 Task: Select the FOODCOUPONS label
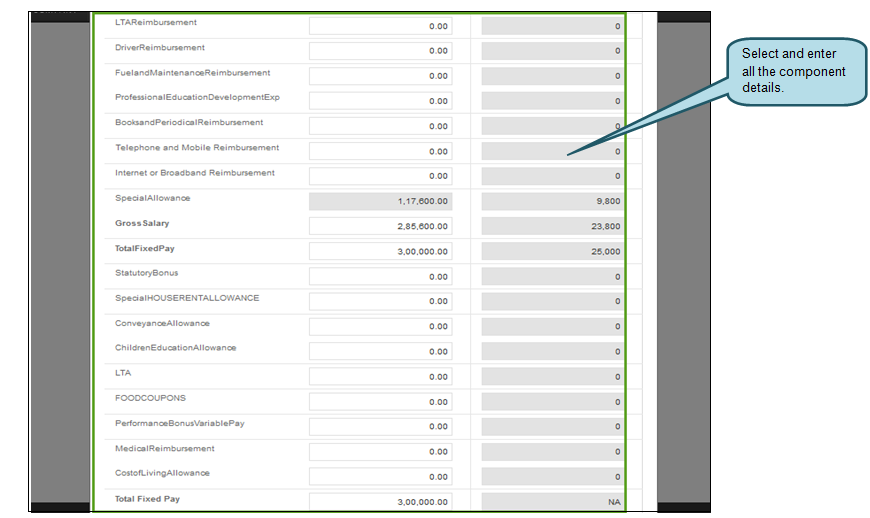tap(150, 398)
